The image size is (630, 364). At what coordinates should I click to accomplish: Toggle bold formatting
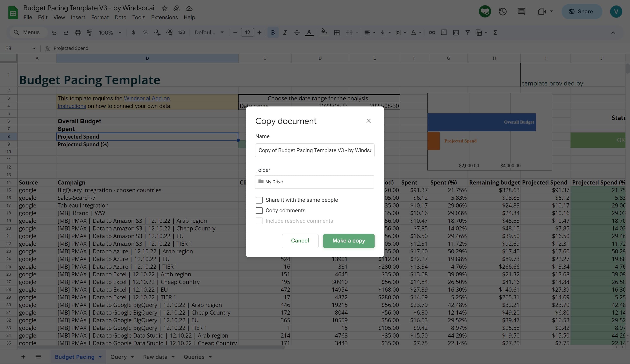(x=273, y=33)
